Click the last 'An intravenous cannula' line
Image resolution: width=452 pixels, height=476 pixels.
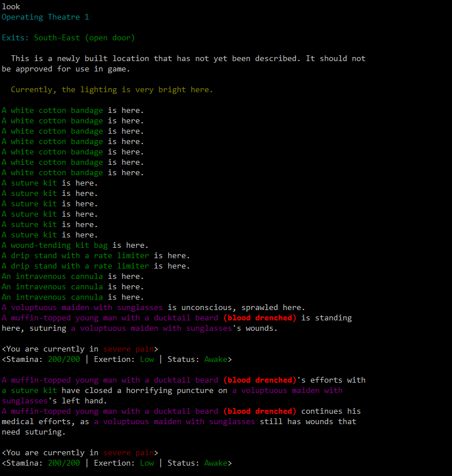pyautogui.click(x=73, y=297)
